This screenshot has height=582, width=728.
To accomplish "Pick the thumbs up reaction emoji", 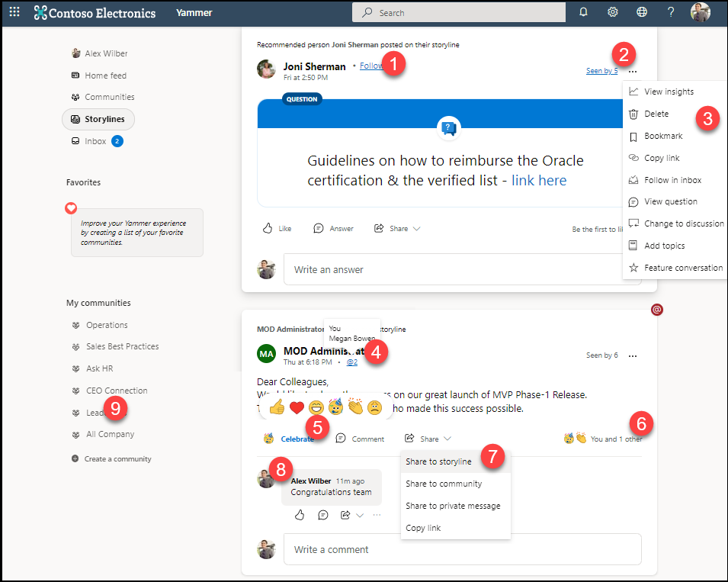I will click(x=277, y=407).
